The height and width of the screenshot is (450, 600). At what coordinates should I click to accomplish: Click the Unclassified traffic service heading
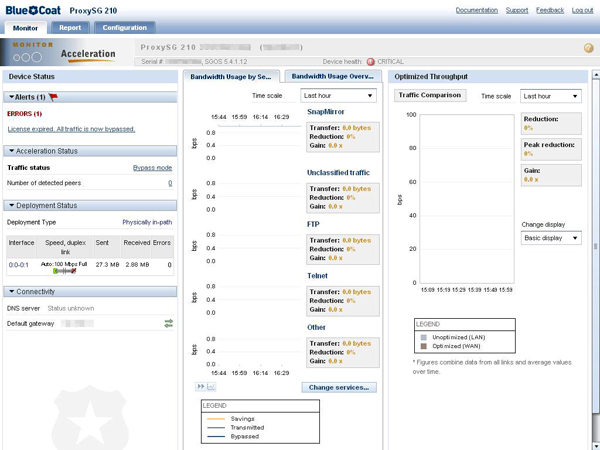[x=338, y=173]
